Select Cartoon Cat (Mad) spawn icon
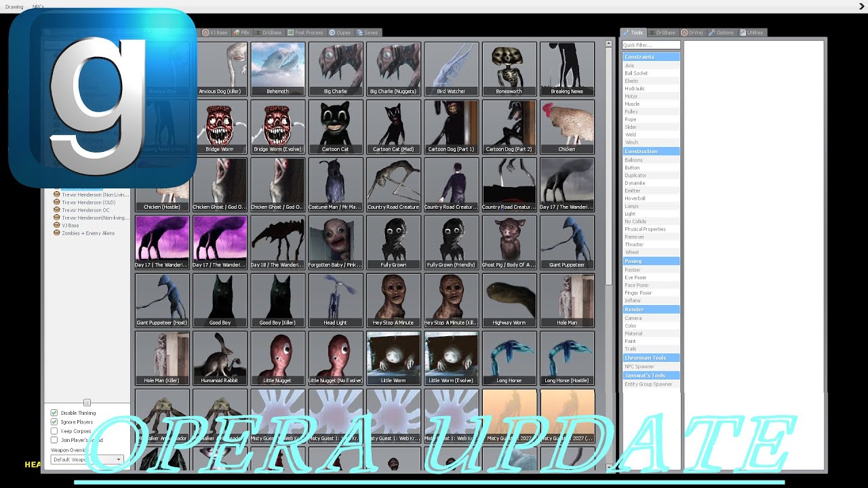Viewport: 868px width, 488px height. (393, 127)
